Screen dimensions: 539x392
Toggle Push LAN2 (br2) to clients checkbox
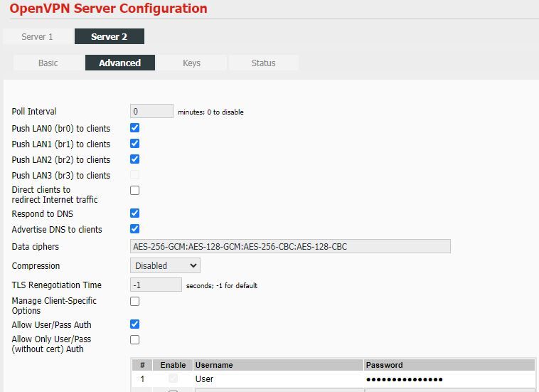click(135, 159)
